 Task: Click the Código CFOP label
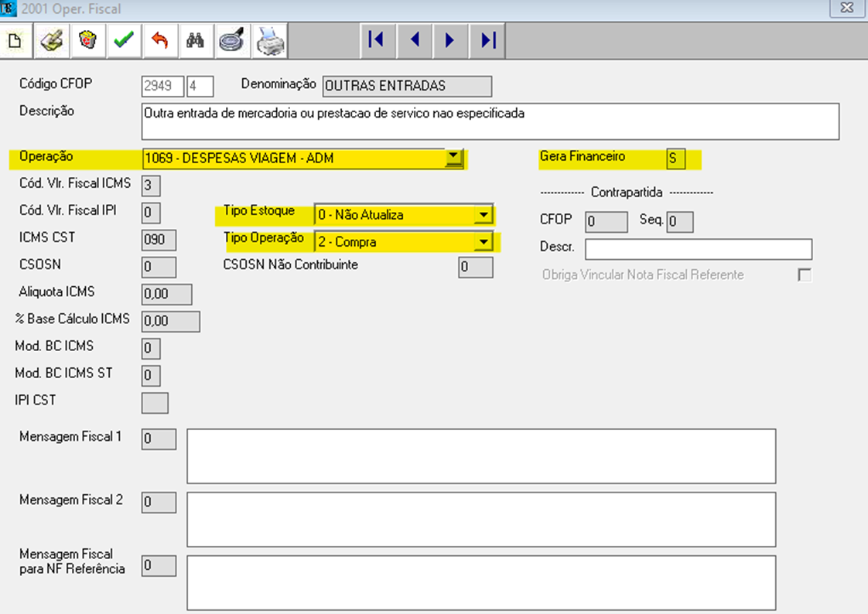pyautogui.click(x=56, y=84)
